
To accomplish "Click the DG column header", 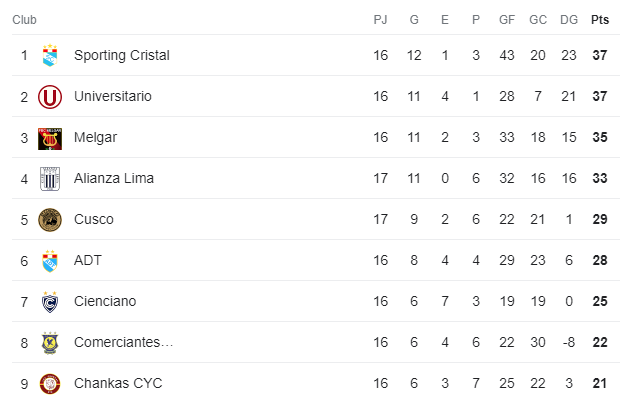I will pyautogui.click(x=569, y=20).
